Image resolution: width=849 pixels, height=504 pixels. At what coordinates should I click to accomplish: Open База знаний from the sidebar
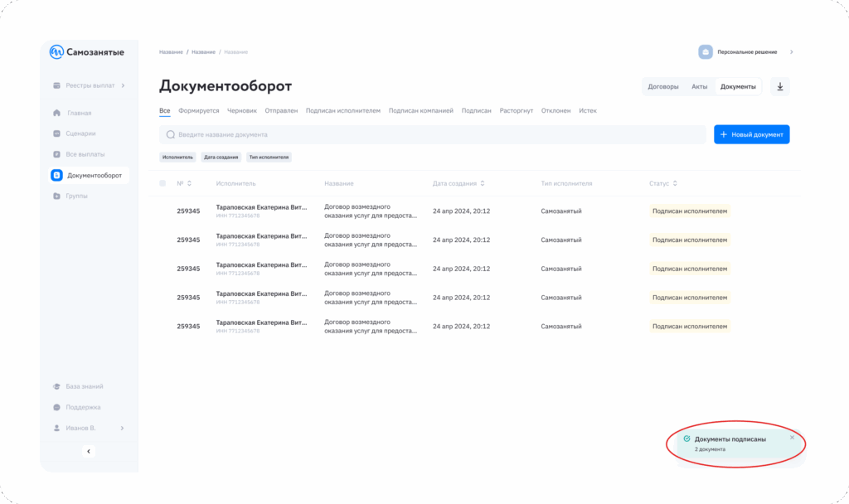tap(84, 386)
